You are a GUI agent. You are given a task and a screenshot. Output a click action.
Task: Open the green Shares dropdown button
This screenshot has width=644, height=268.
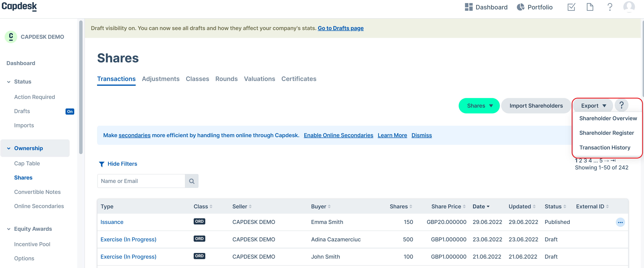[x=479, y=106]
